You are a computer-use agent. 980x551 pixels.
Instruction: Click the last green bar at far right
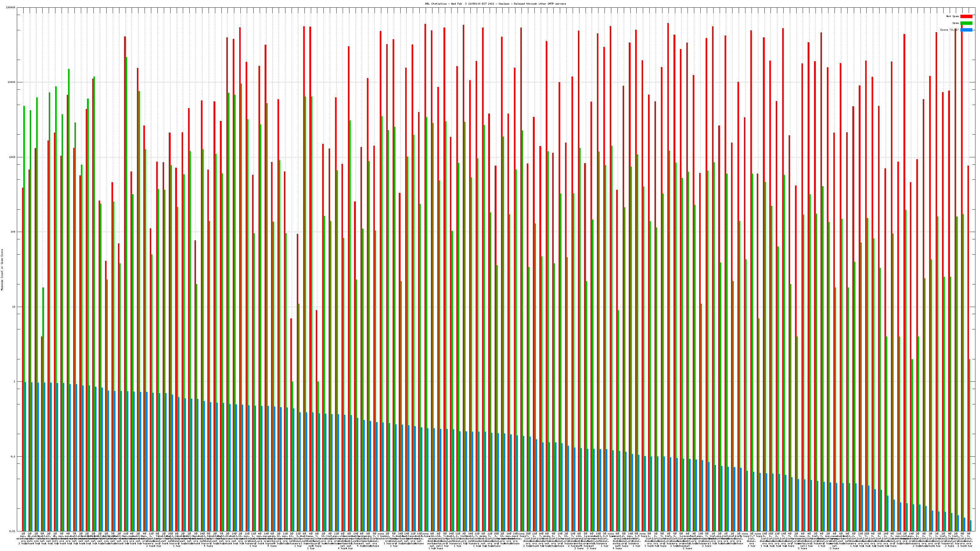[969, 445]
